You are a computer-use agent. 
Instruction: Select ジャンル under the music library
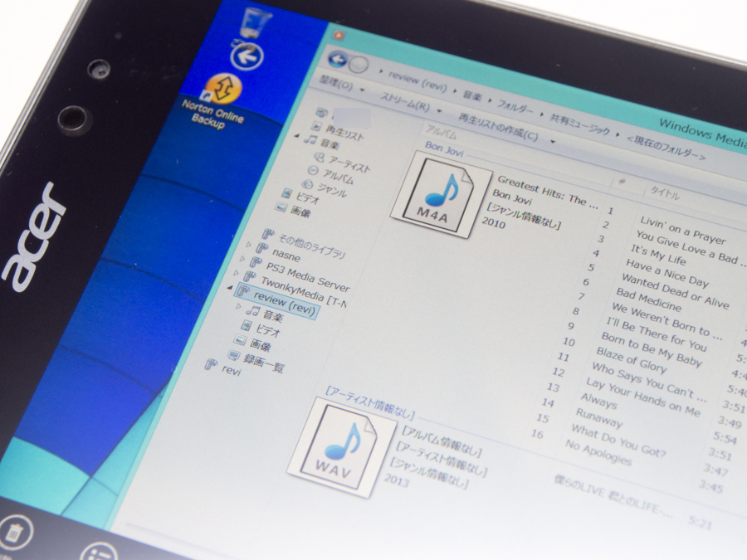[332, 189]
